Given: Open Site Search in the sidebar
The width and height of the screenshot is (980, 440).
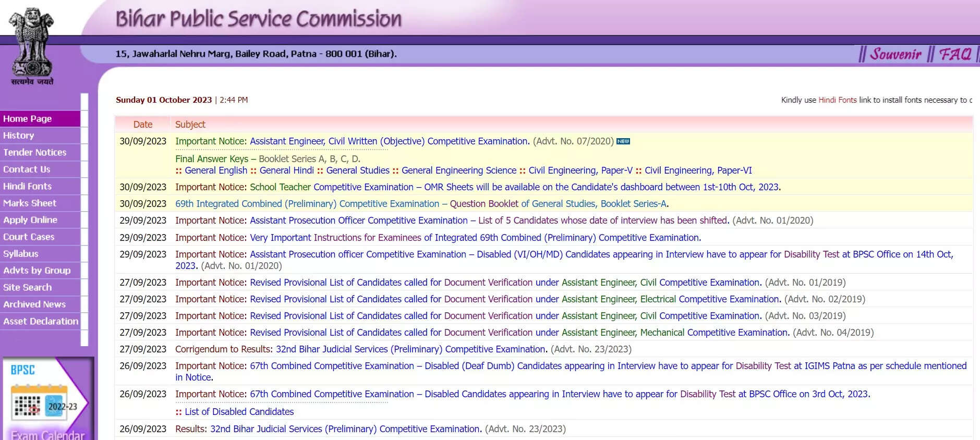Looking at the screenshot, I should (41, 287).
